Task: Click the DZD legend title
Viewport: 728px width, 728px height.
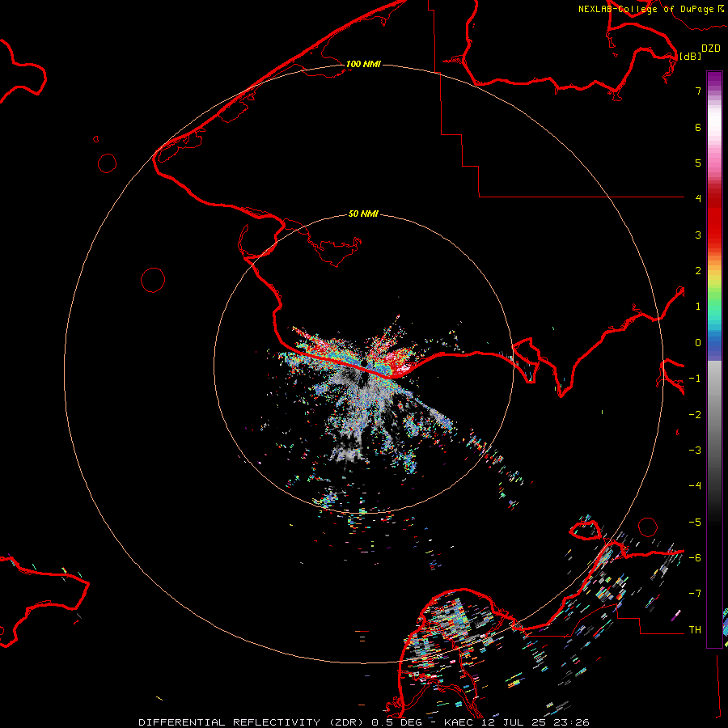Action: [x=711, y=49]
